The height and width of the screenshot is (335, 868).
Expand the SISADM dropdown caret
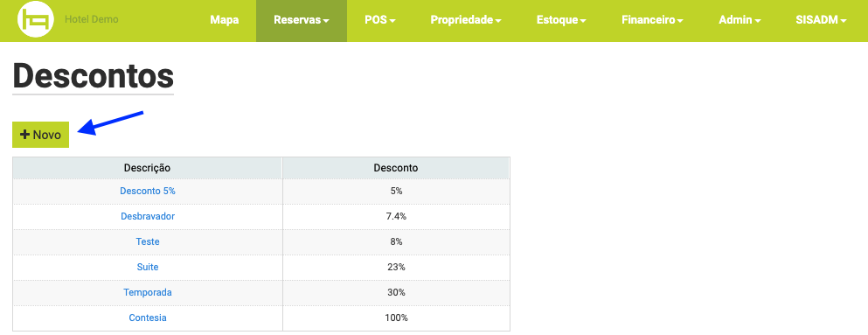coord(844,21)
